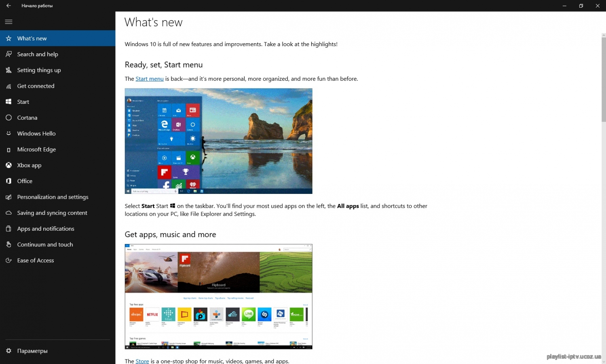Open the What's new section

57,38
